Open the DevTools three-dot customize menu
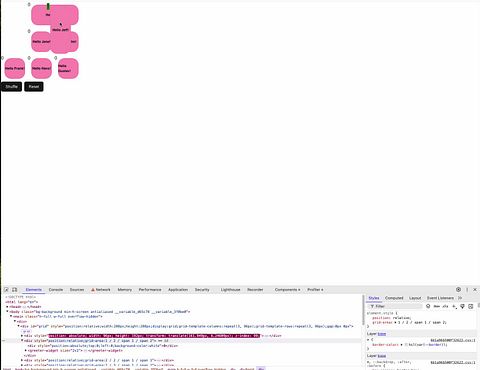This screenshot has width=480, height=370. click(467, 290)
